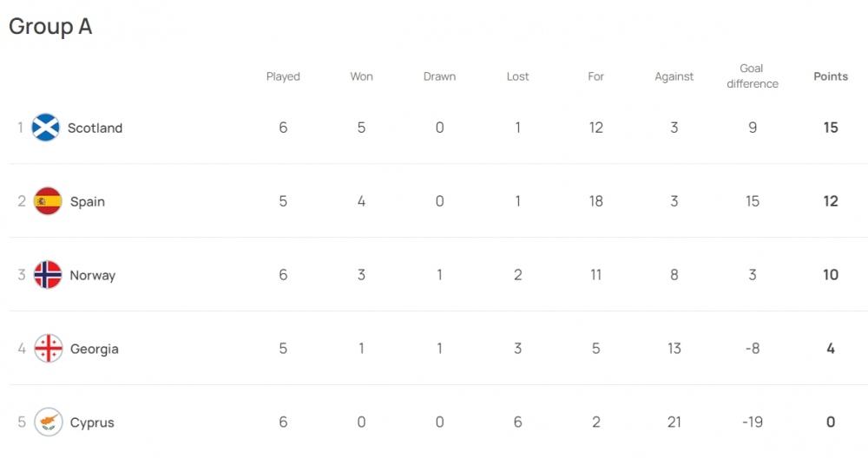
Task: Click the Lost column header
Action: point(517,76)
